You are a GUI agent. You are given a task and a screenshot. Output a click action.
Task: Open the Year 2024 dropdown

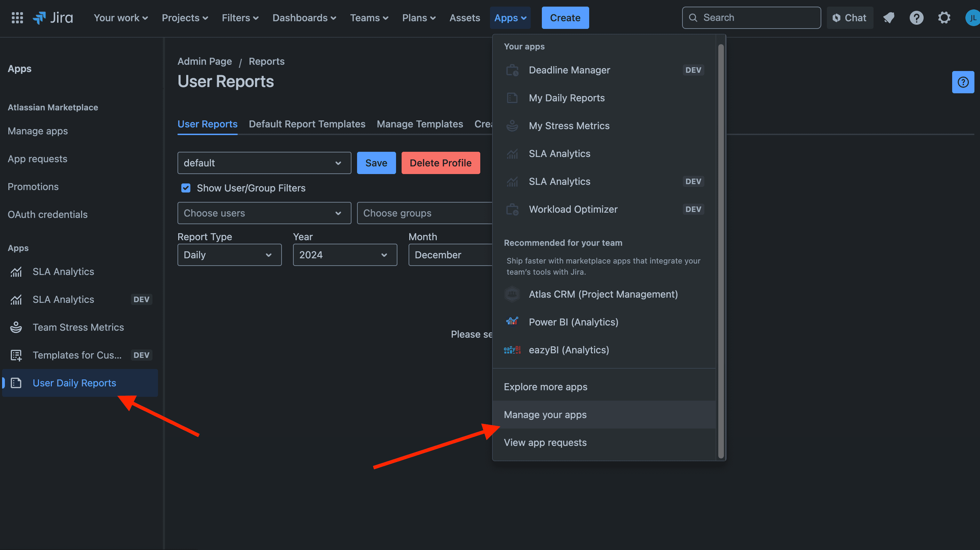[x=345, y=255]
